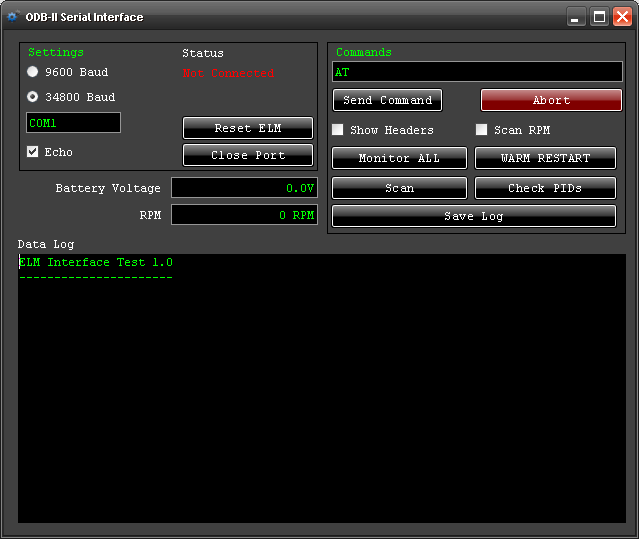This screenshot has width=639, height=539.
Task: Click the Send Command button
Action: pos(388,100)
